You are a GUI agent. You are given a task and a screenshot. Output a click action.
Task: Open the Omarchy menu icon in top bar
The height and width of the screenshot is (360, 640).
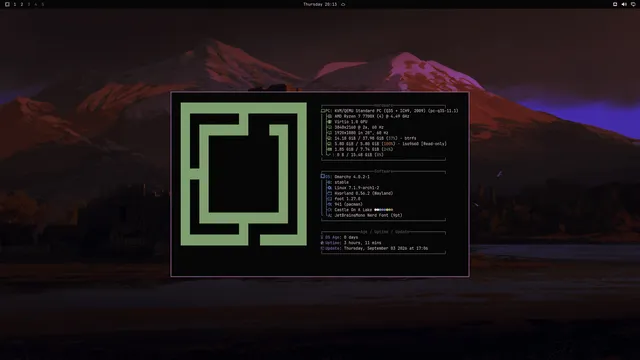pyautogui.click(x=7, y=4)
